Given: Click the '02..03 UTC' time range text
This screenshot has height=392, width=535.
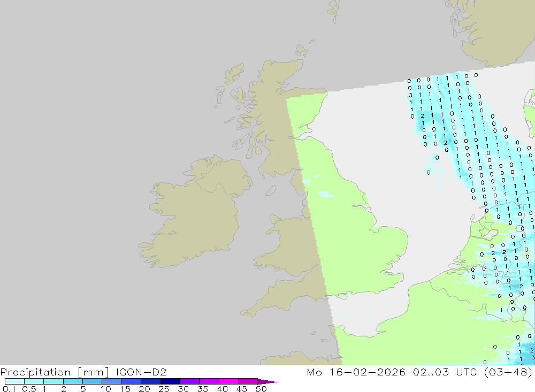Looking at the screenshot, I should point(445,372).
